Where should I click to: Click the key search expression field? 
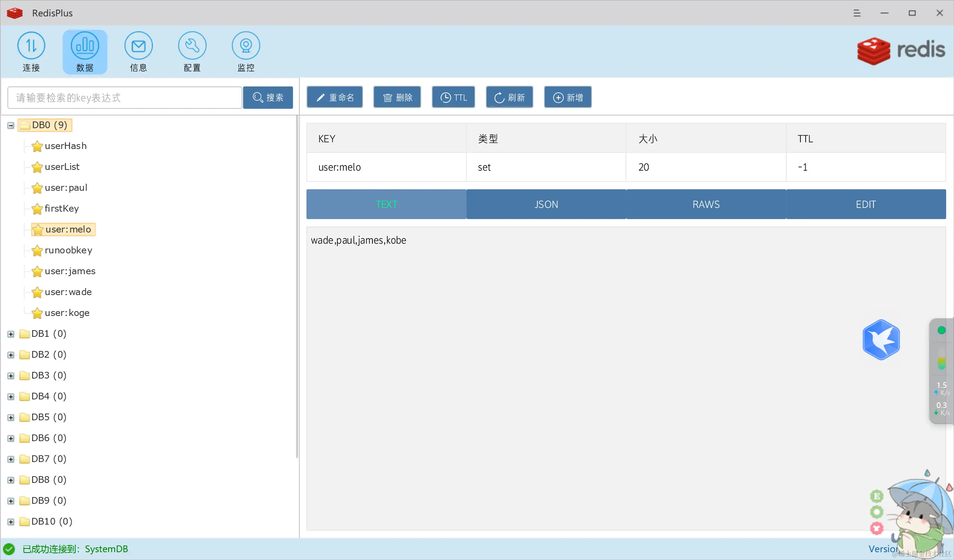coord(125,98)
